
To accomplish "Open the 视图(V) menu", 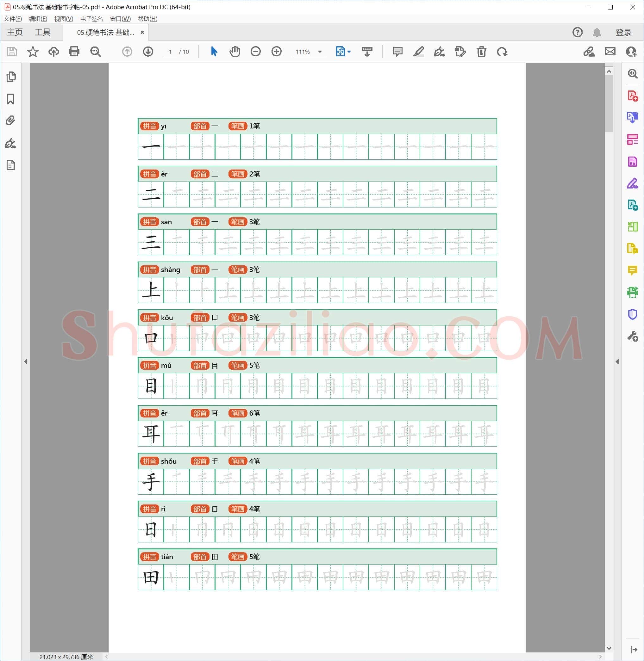I will pos(64,19).
